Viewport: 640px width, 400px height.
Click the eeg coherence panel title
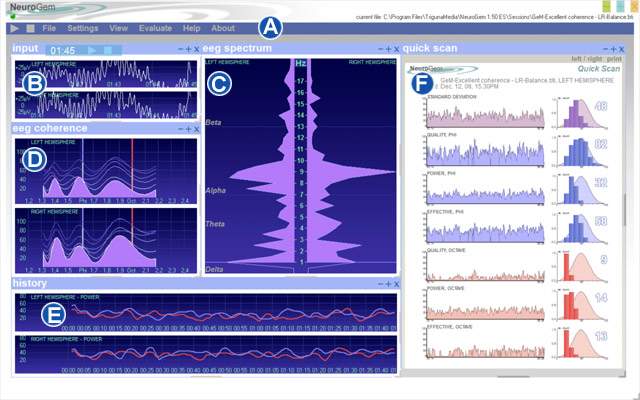(50, 128)
